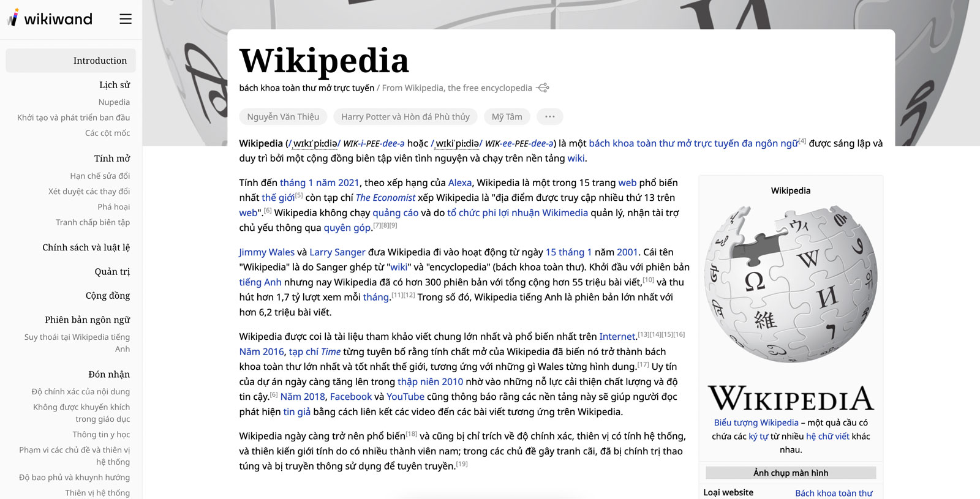
Task: Jump to Xét duyệt các thay đổi
Action: coord(89,191)
